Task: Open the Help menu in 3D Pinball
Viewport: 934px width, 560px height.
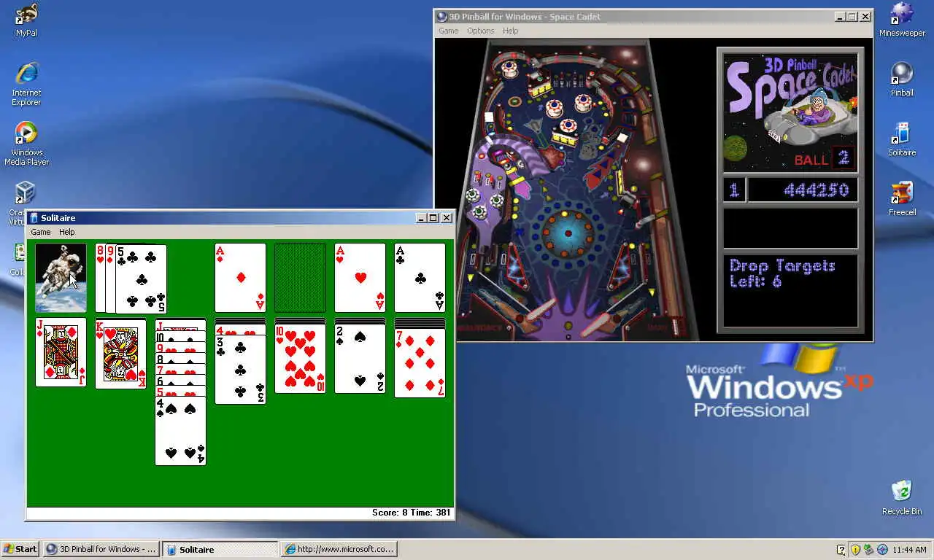Action: point(511,31)
